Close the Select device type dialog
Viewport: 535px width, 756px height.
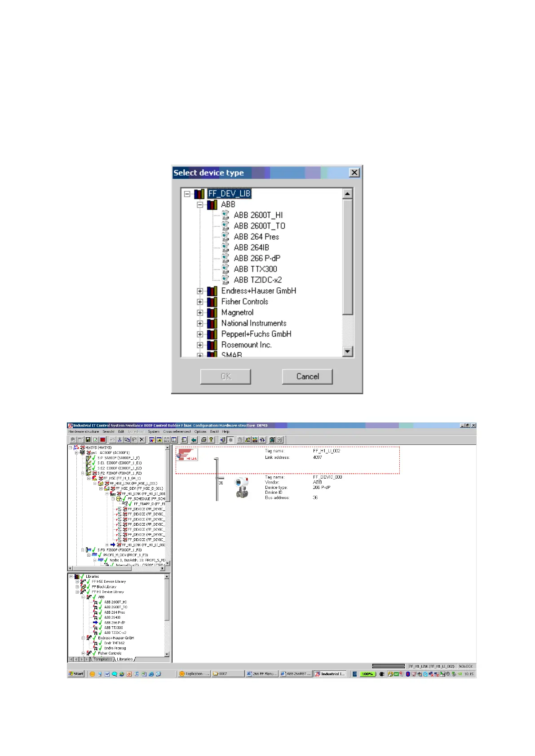coord(354,172)
